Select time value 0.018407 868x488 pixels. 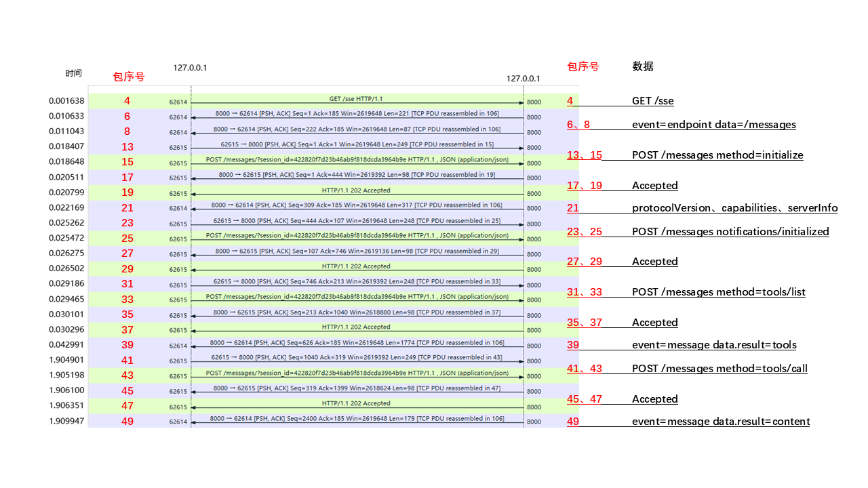click(x=66, y=146)
